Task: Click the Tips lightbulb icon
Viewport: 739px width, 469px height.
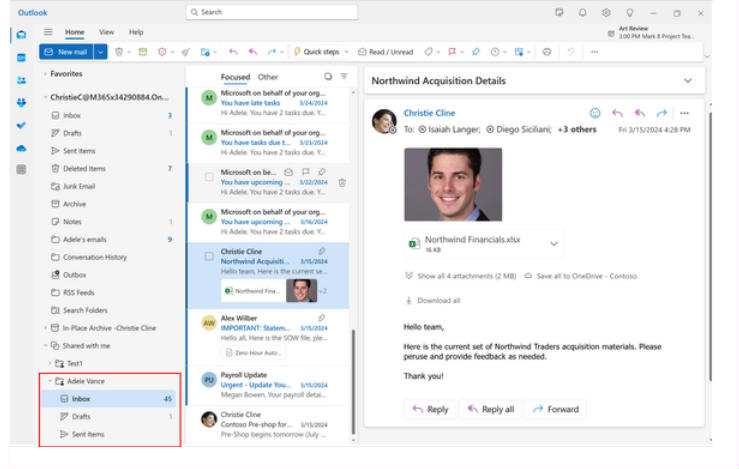Action: [x=630, y=13]
